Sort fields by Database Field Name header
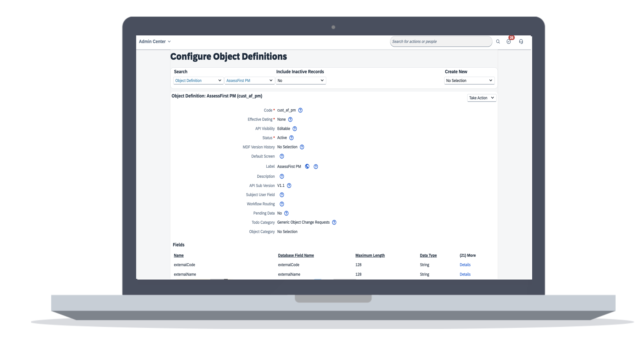Viewport: 644px width, 346px height. pyautogui.click(x=296, y=255)
